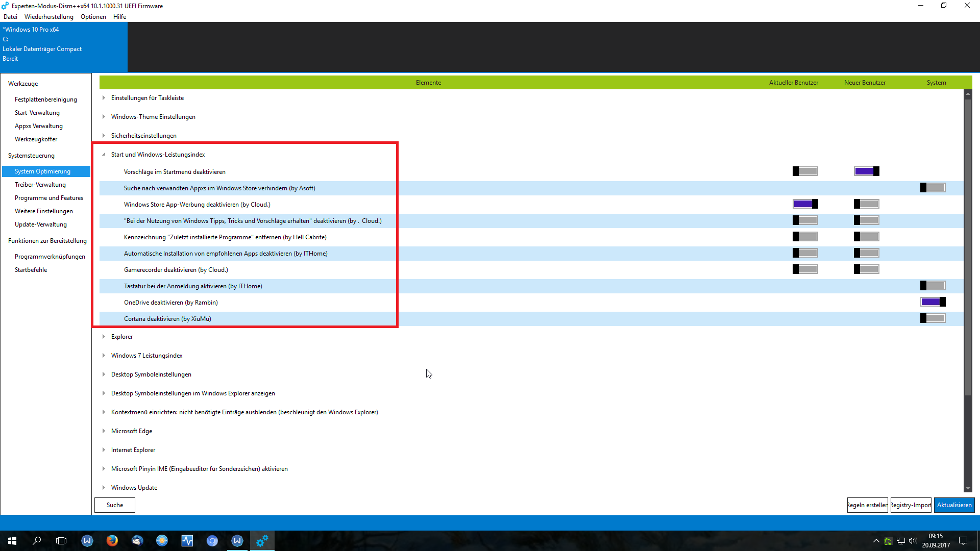Viewport: 980px width, 551px height.
Task: Click the Registry-Import button
Action: 911,505
